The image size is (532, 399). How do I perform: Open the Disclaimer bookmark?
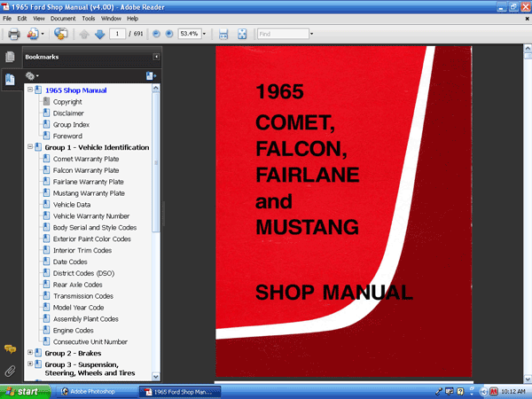coord(68,113)
